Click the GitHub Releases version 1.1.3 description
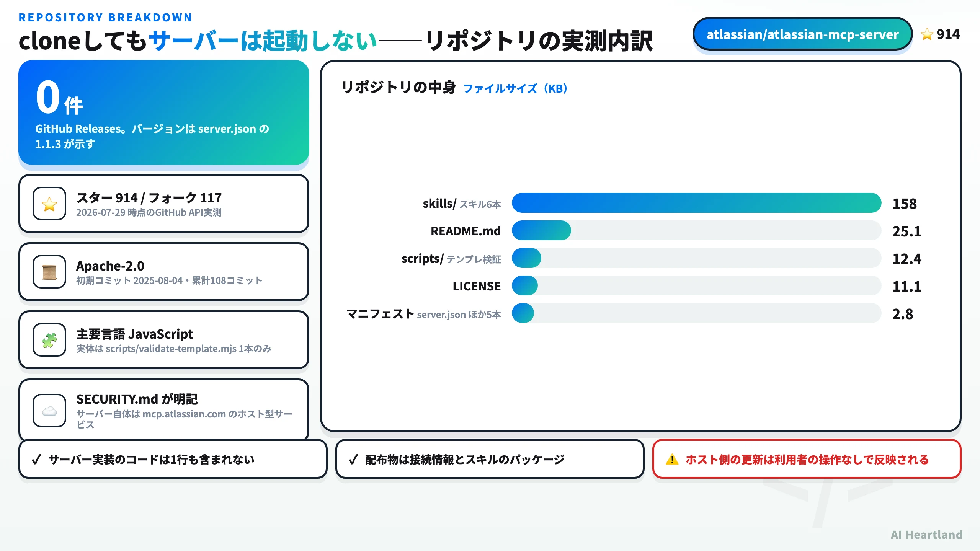 (152, 136)
